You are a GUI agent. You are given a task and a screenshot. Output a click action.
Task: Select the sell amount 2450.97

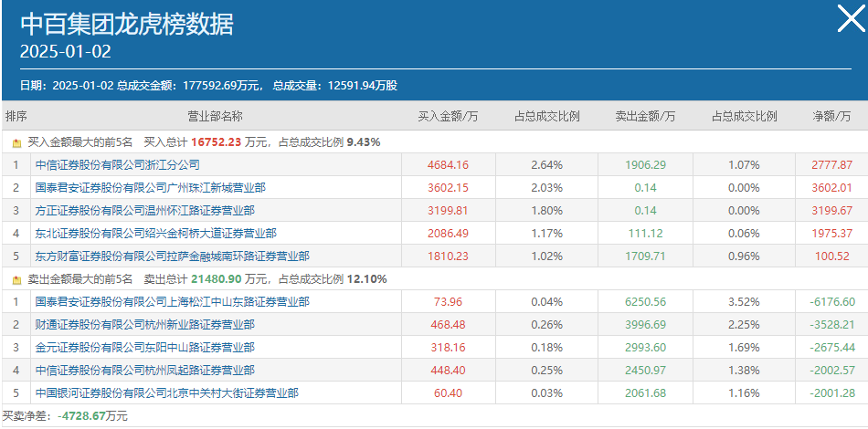point(645,371)
